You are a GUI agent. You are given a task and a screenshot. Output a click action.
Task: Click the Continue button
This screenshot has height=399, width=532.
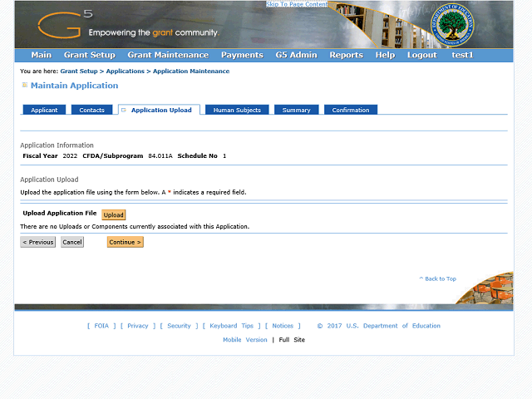pyautogui.click(x=126, y=242)
